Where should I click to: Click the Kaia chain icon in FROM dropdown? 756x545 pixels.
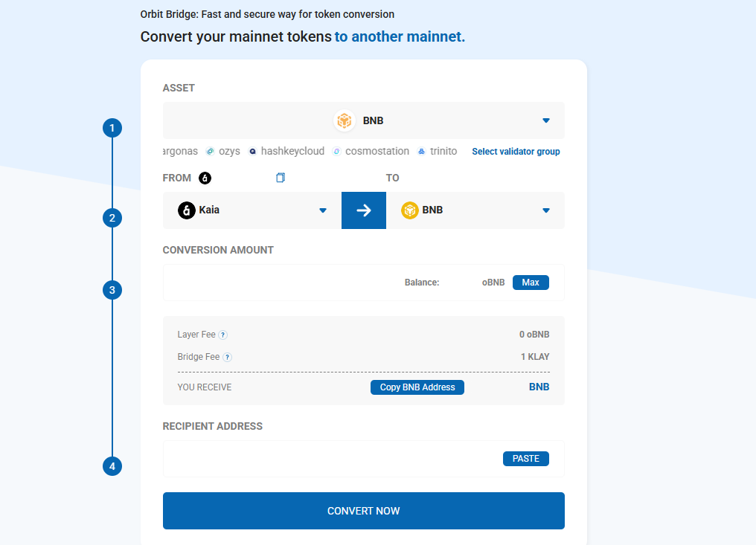[187, 210]
